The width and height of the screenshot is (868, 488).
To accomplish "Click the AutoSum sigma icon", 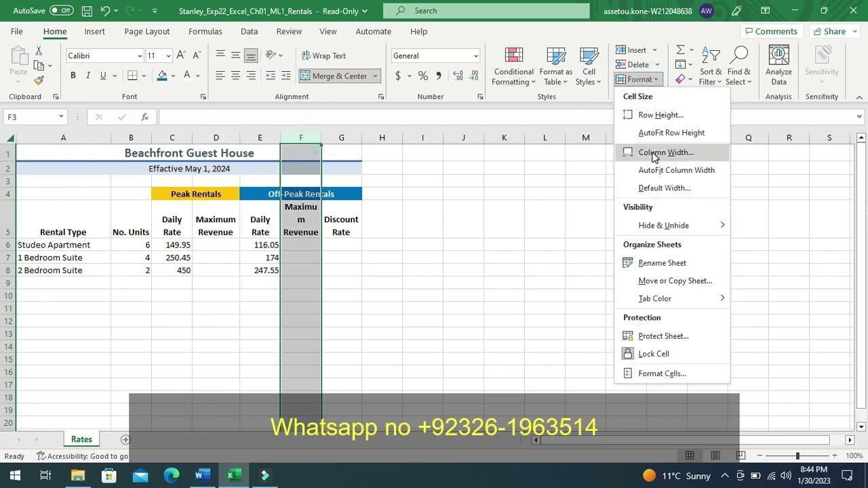I will click(x=680, y=50).
